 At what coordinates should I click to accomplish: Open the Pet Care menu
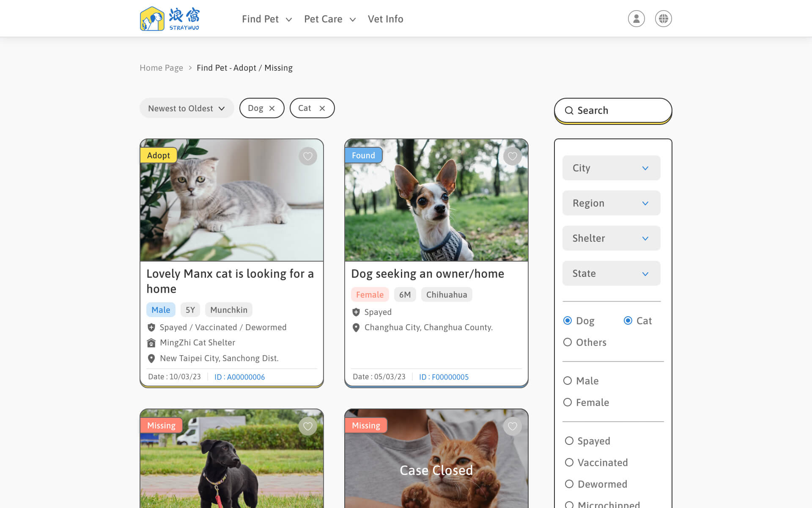(x=329, y=18)
